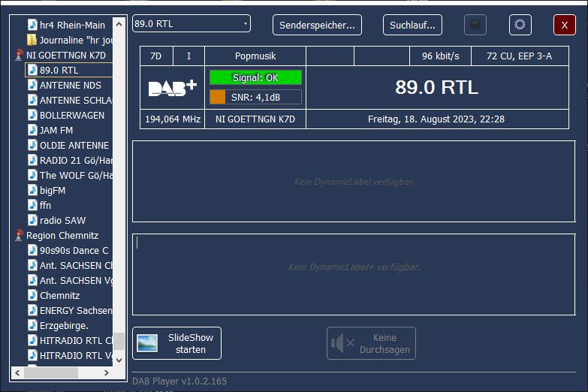Image resolution: width=588 pixels, height=392 pixels.
Task: Click the SlideShow picture icon
Action: coord(147,343)
